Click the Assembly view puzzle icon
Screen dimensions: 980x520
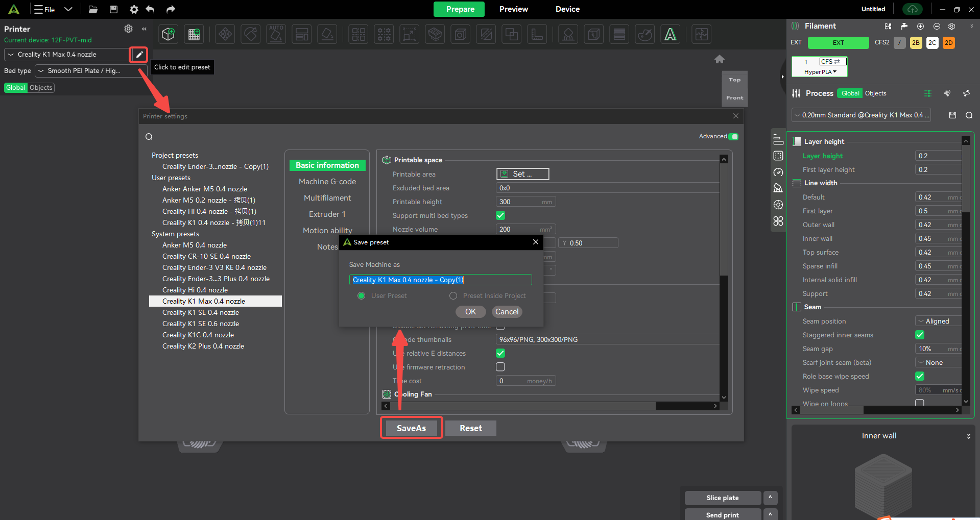point(702,34)
